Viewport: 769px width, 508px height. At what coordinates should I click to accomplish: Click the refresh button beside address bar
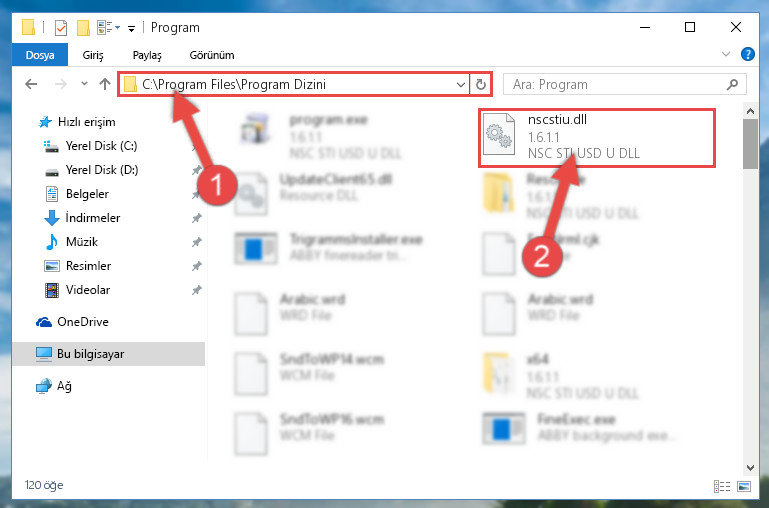(x=481, y=84)
